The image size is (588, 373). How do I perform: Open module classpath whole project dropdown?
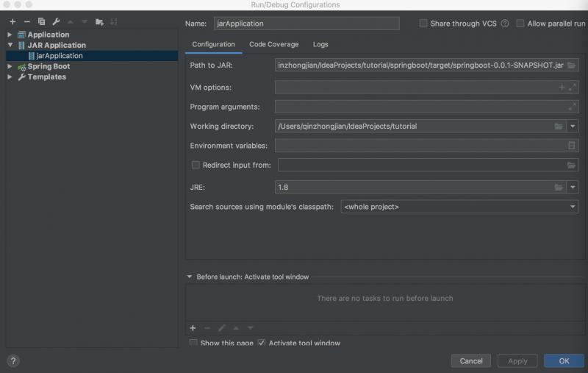[460, 207]
